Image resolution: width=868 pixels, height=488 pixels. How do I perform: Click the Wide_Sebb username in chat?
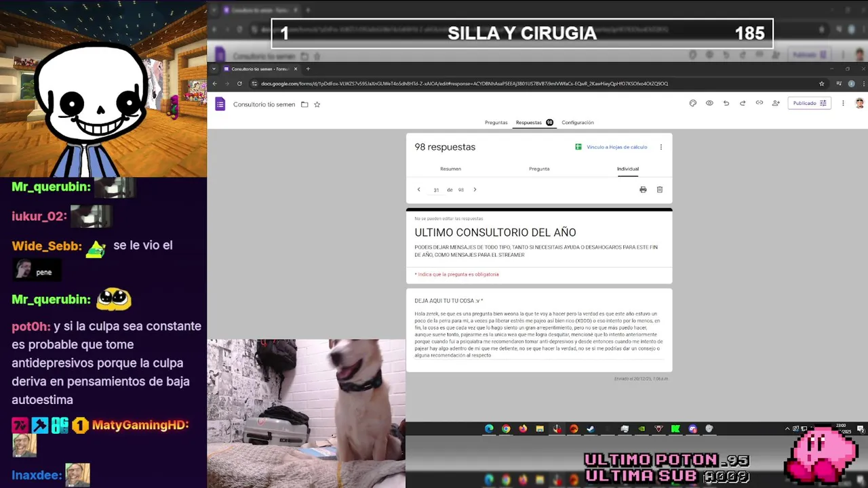pyautogui.click(x=47, y=246)
